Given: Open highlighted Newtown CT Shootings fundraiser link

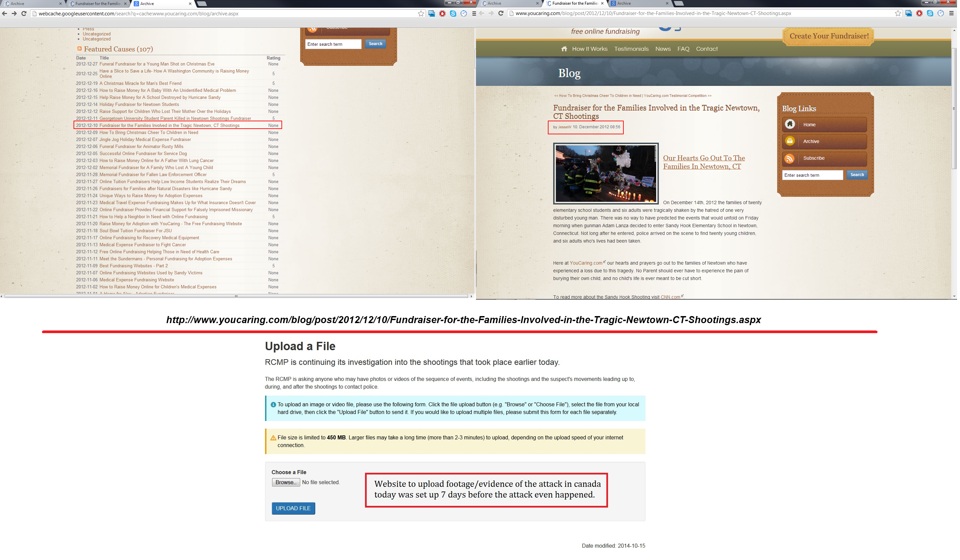Looking at the screenshot, I should (x=170, y=126).
